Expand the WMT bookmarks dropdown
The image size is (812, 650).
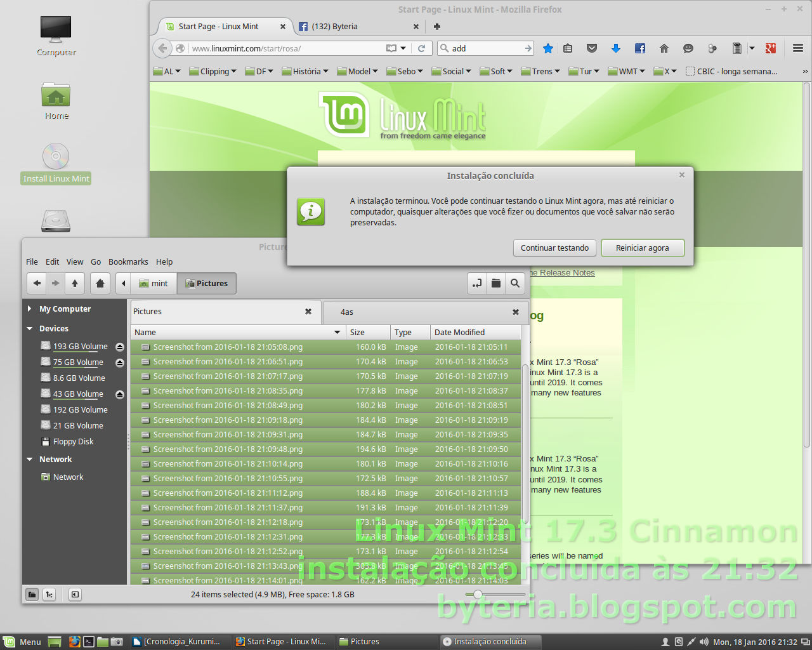click(x=625, y=71)
